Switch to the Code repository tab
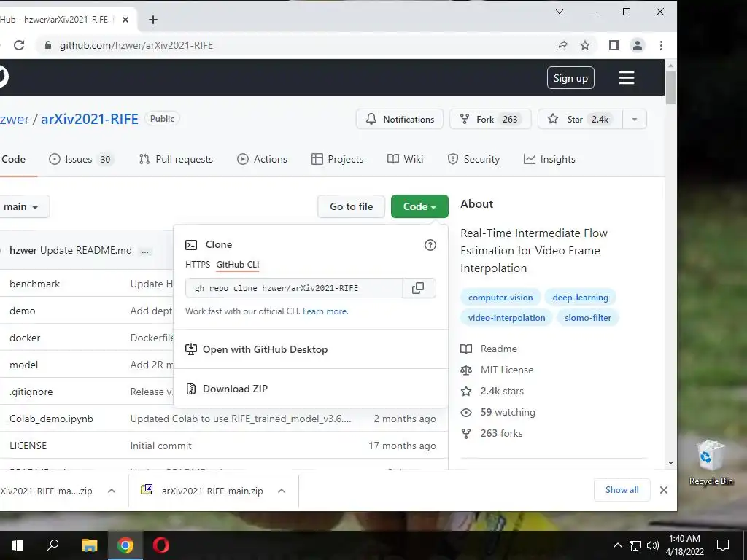This screenshot has width=747, height=560. click(13, 159)
